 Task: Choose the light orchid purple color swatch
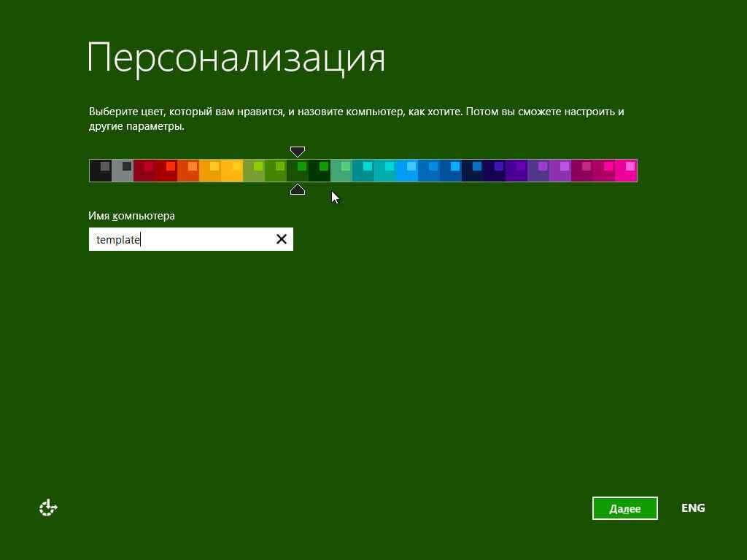click(560, 171)
